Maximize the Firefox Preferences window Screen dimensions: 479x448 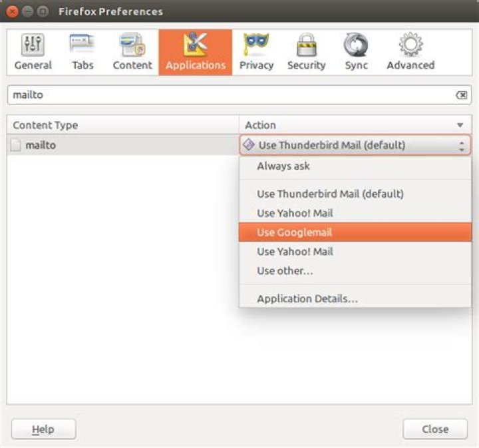point(43,11)
